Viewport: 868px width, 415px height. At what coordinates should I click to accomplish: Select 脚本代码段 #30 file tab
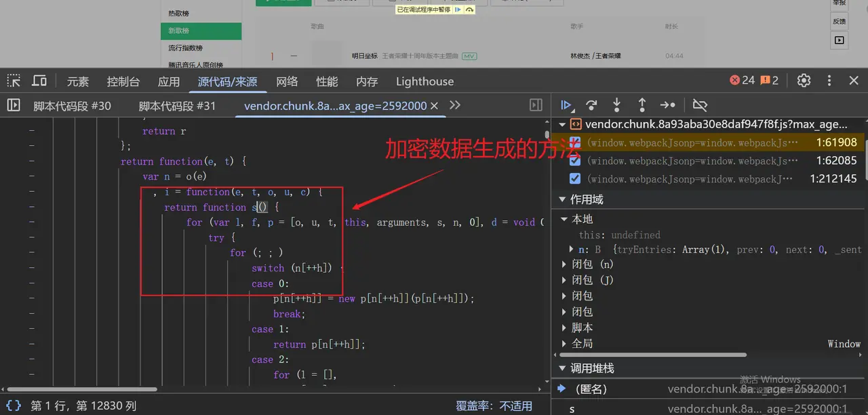pos(72,106)
